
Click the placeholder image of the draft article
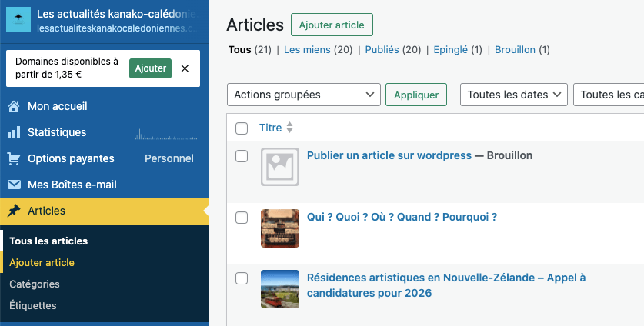pyautogui.click(x=280, y=167)
